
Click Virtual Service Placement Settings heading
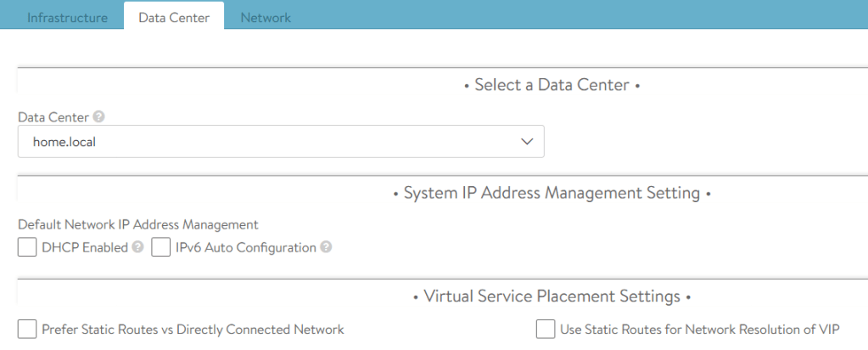pos(552,296)
